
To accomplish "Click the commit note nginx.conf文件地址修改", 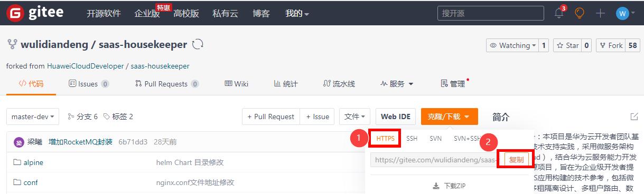I will [x=195, y=182].
